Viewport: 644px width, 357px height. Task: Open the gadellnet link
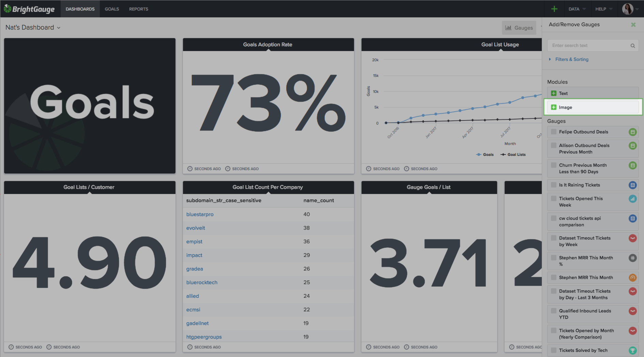pyautogui.click(x=197, y=323)
